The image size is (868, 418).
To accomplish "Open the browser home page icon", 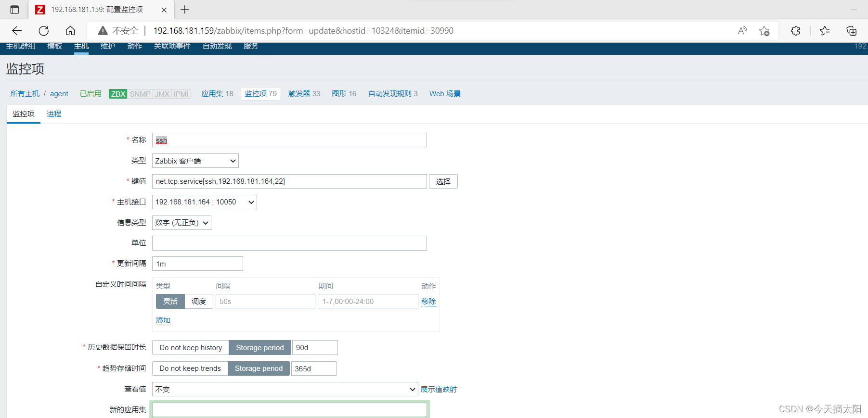I will [x=70, y=31].
